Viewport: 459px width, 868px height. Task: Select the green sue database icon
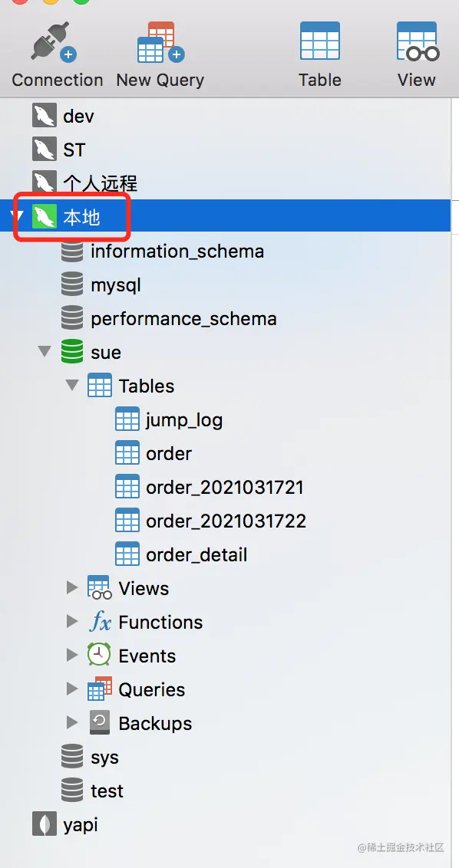pos(72,352)
